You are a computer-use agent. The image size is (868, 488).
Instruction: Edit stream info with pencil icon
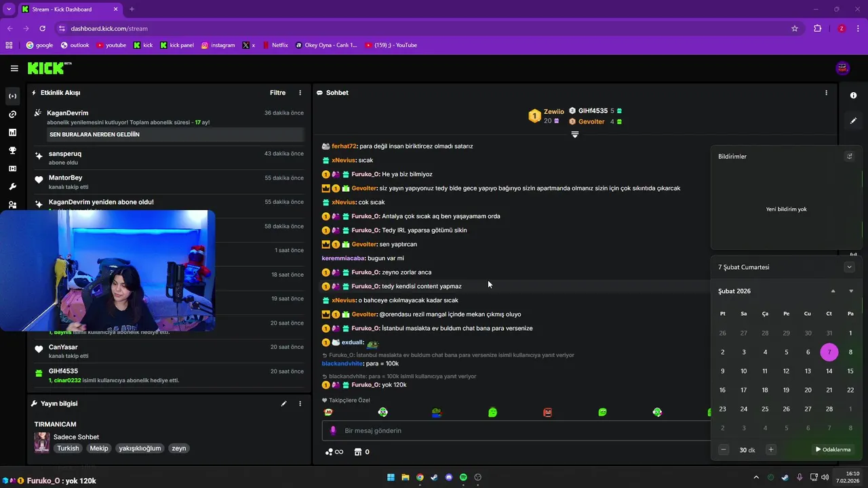point(284,403)
